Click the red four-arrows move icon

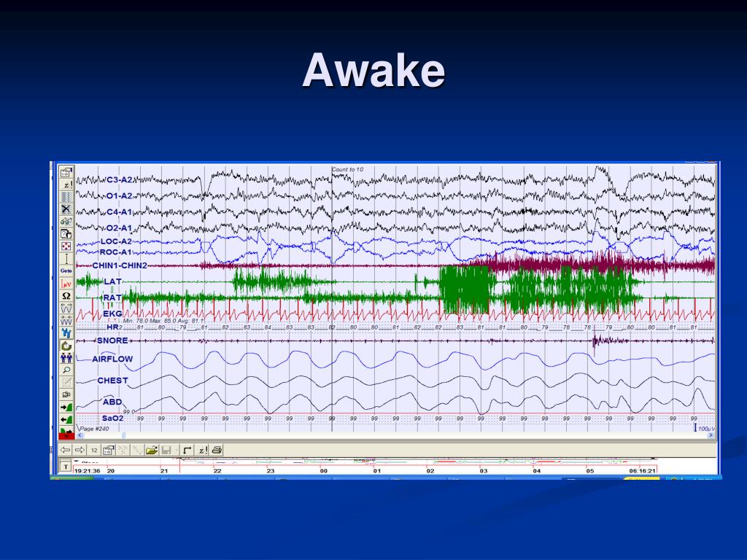point(66,246)
